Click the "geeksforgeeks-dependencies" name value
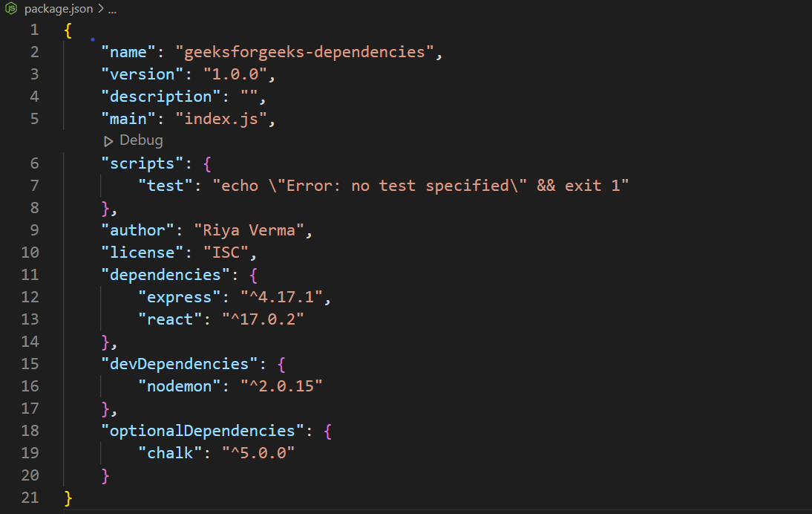The height and width of the screenshot is (514, 812). pyautogui.click(x=304, y=51)
